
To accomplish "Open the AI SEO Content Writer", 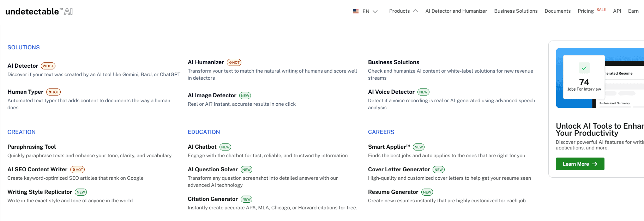I will [37, 169].
